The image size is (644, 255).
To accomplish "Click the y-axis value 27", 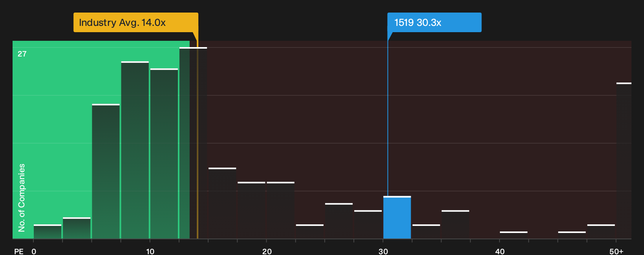I will pos(22,54).
